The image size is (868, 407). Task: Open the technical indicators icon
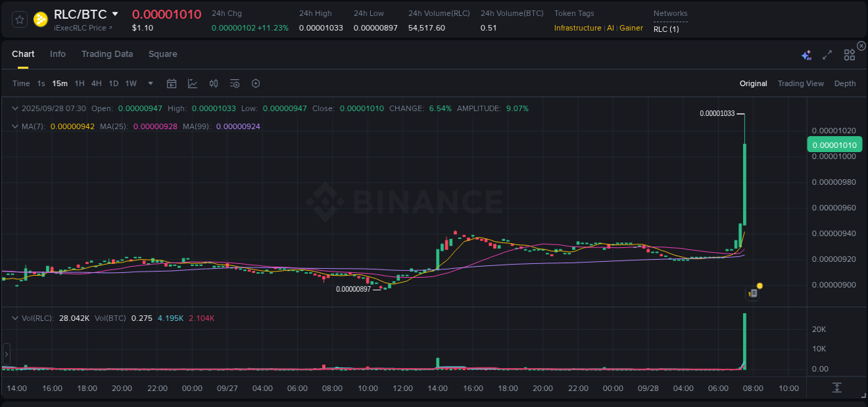click(x=234, y=83)
